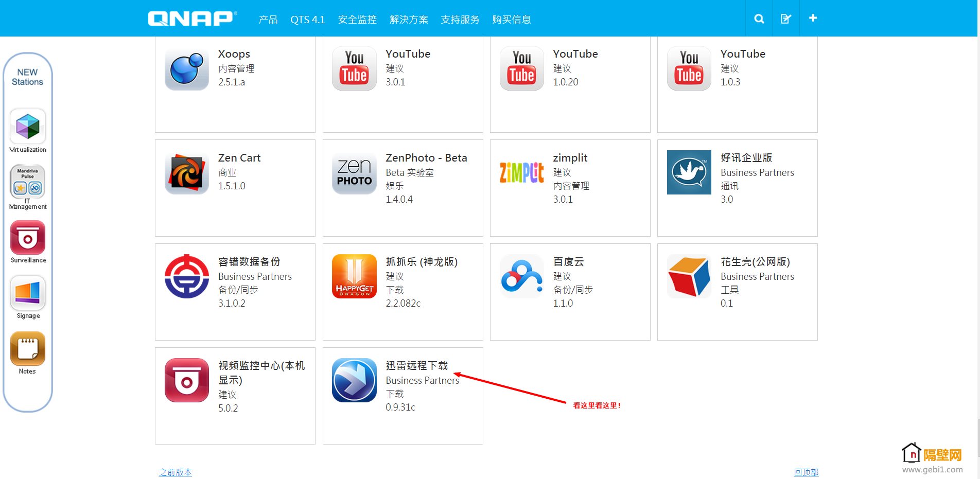Click the 回顶部 back-to-top link
Viewport: 980px width, 479px height.
coord(806,472)
